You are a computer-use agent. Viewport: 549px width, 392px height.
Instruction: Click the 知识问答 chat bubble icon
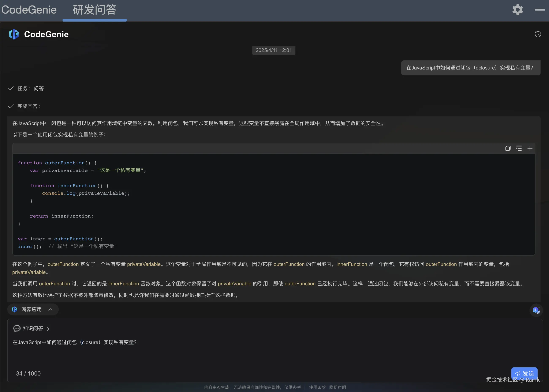17,328
